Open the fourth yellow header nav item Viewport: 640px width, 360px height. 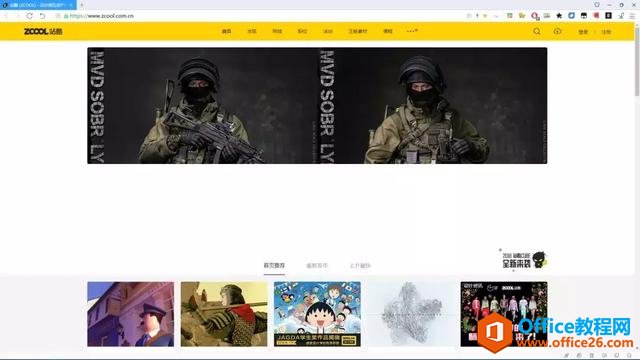tap(302, 31)
